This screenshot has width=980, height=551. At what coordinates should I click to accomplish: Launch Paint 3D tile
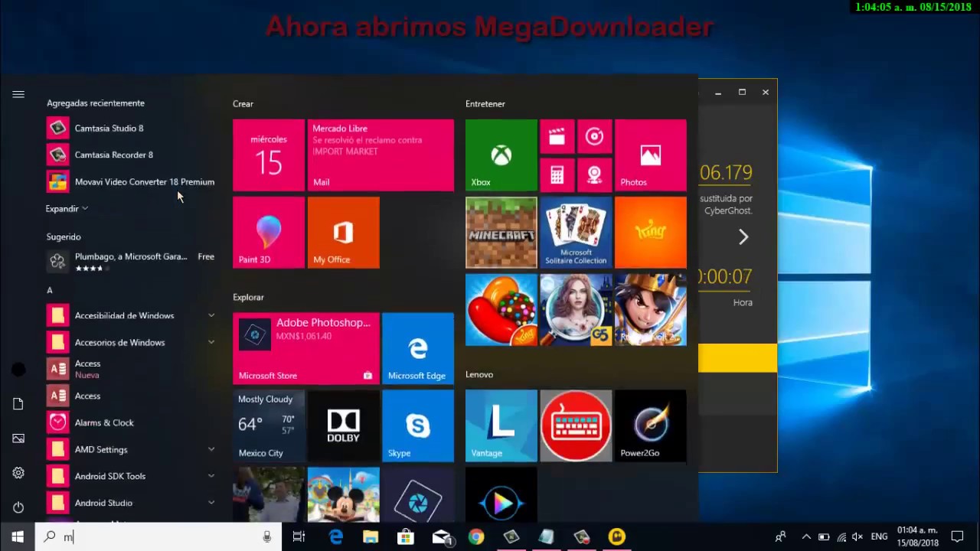269,233
